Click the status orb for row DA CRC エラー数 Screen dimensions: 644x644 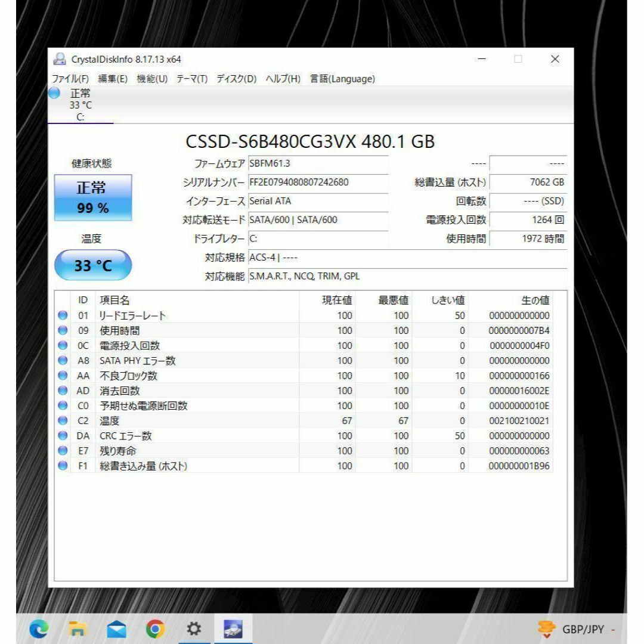[63, 435]
